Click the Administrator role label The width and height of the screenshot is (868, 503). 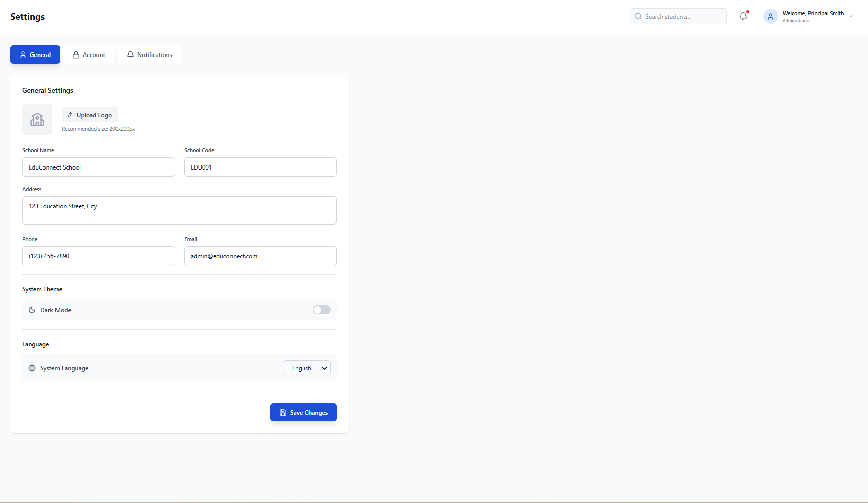coord(796,21)
